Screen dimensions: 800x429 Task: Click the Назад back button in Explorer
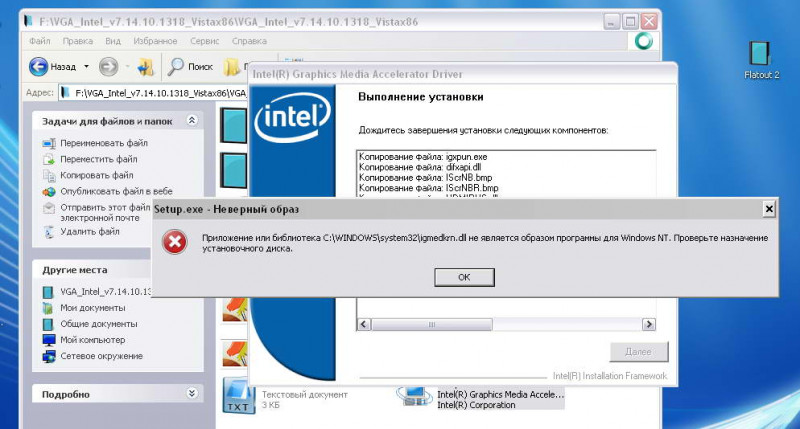(x=53, y=66)
